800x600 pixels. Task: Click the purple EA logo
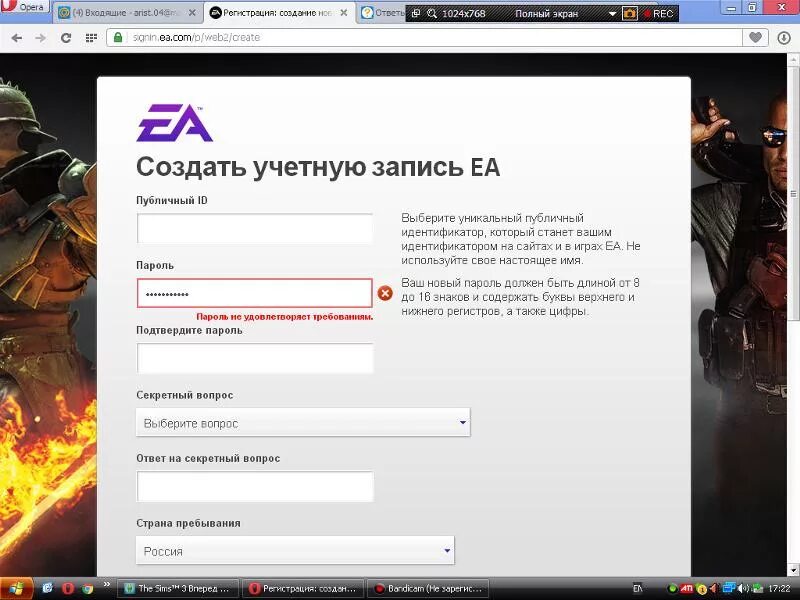(174, 123)
